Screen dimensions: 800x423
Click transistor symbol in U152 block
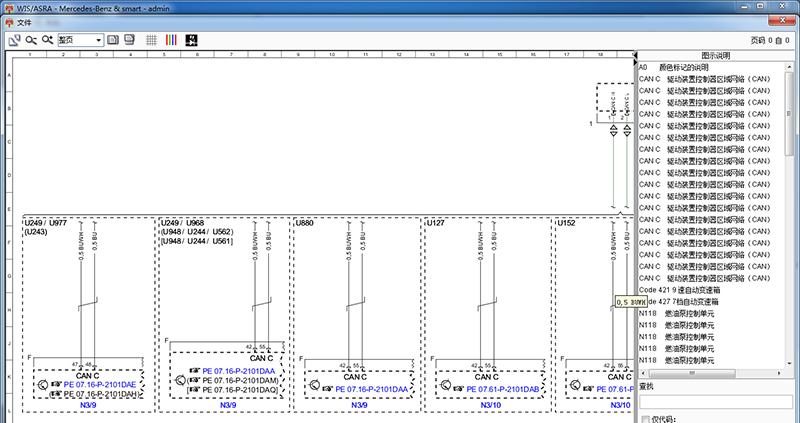pos(576,385)
